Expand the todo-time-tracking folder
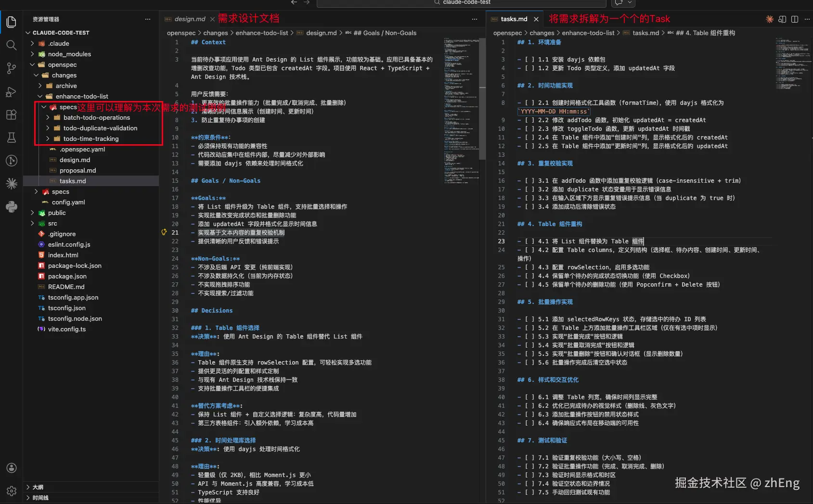The width and height of the screenshot is (813, 504). [90, 139]
